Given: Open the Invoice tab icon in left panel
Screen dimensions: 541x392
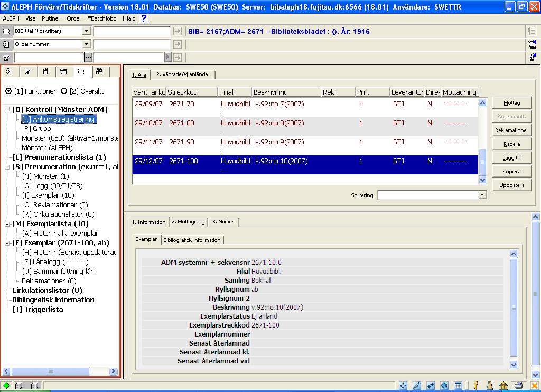Looking at the screenshot, I should click(27, 71).
